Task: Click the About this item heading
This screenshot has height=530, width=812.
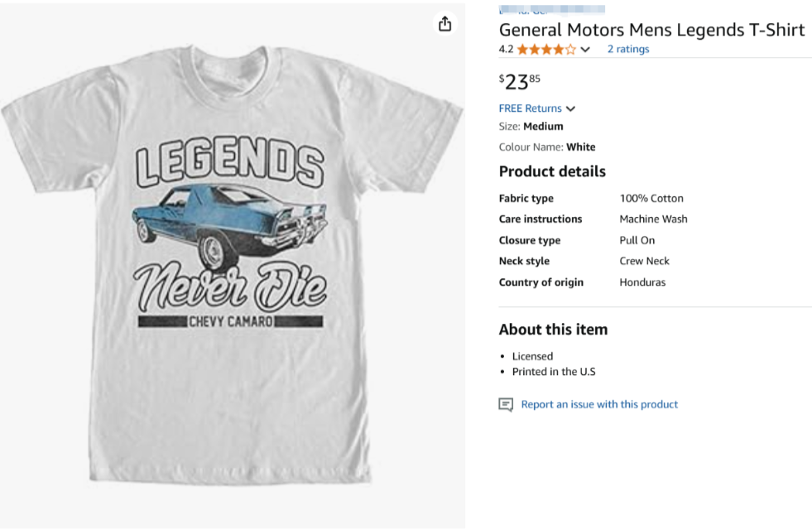Action: (553, 330)
